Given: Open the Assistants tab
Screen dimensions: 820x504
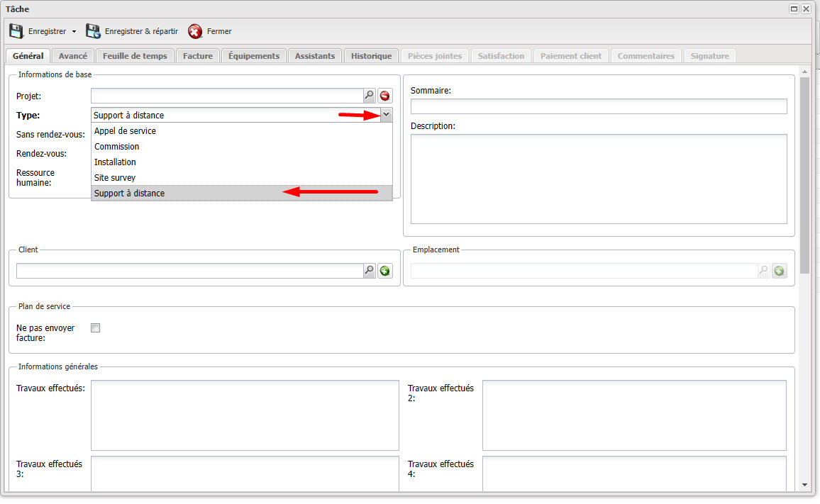Looking at the screenshot, I should click(x=315, y=56).
